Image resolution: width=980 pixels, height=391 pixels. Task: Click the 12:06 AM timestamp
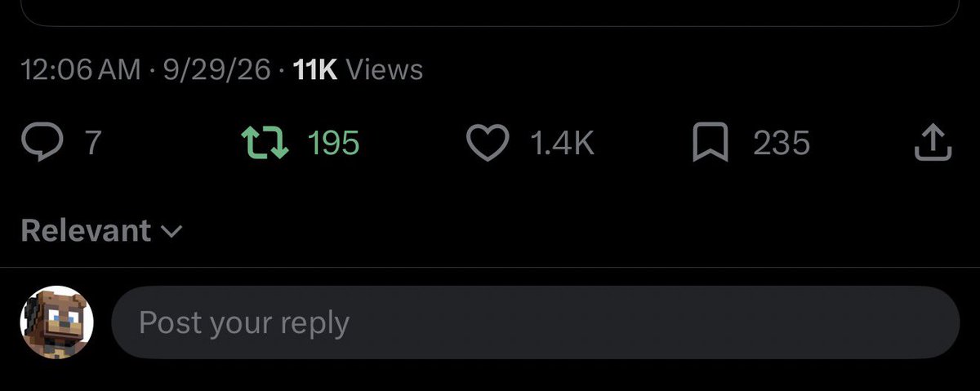coord(81,69)
